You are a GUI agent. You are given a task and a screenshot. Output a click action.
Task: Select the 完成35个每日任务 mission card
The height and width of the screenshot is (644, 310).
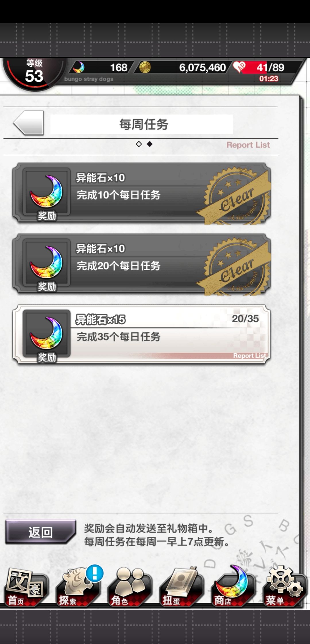142,335
